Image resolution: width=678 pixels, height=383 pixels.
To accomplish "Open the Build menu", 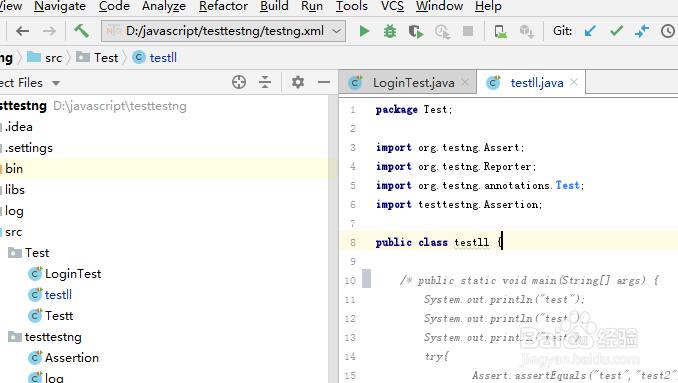I will (274, 6).
